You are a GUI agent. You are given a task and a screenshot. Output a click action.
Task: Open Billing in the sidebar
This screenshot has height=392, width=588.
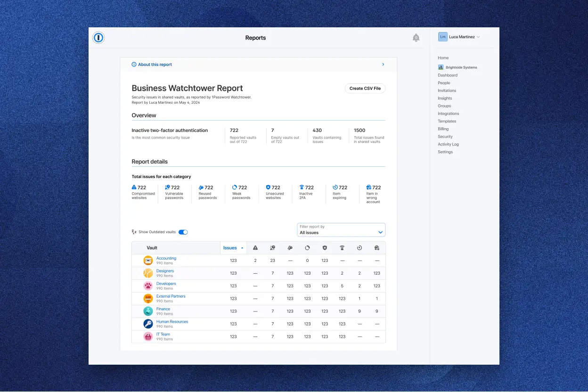point(443,129)
